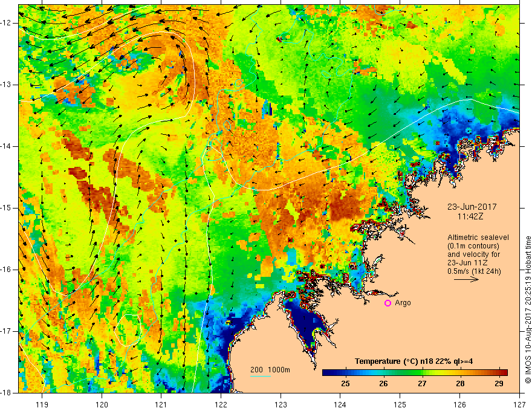
Task: Click the cyan 200 1000m depth legend line
Action: (260, 376)
